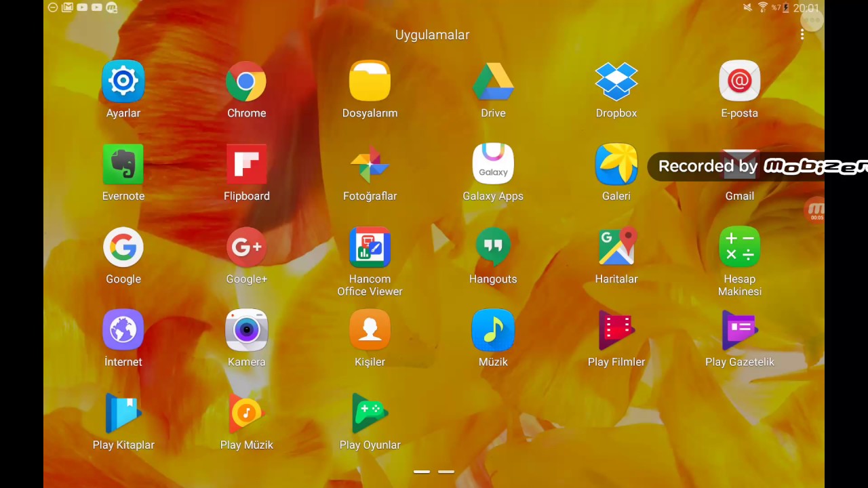Switch to the second app page indicator

pyautogui.click(x=446, y=471)
